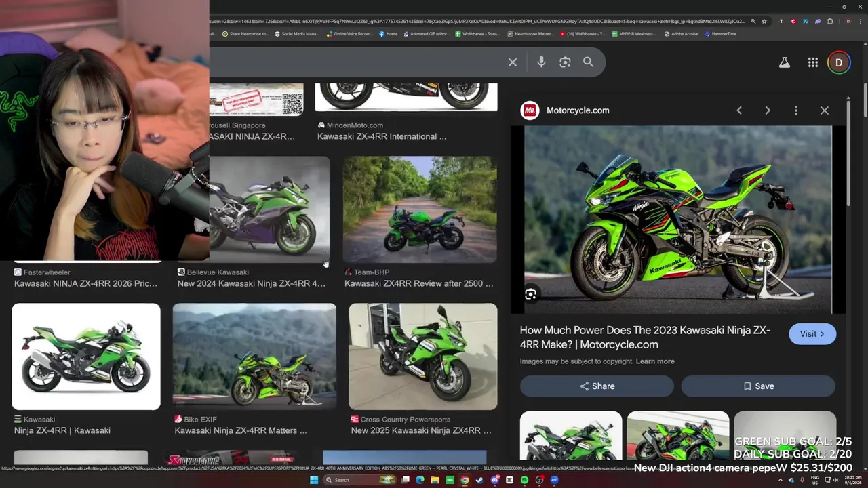Screen dimensions: 868x488
Task: Select the MindenMoto.com bike image
Action: point(406,97)
